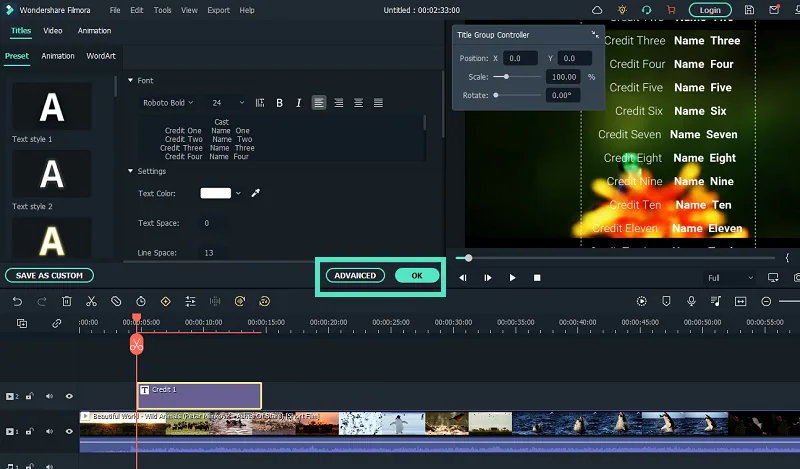
Task: Open the shopping cart icon
Action: coord(671,10)
